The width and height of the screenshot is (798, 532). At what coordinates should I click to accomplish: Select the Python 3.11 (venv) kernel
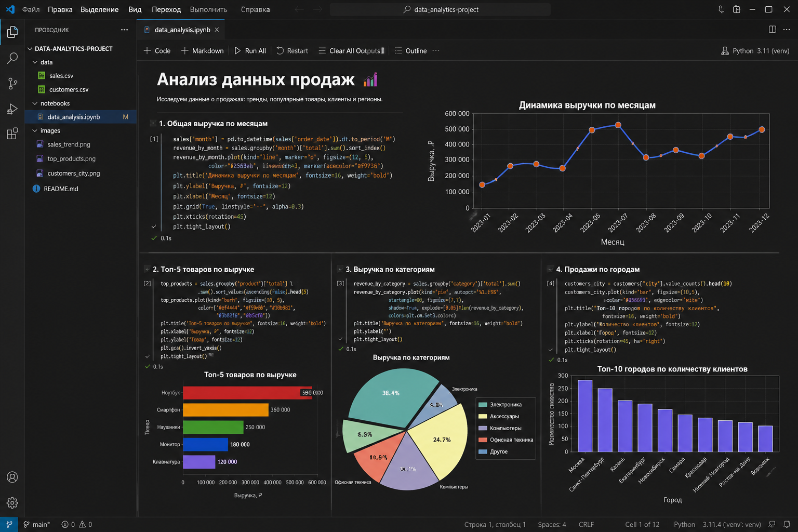(x=755, y=50)
